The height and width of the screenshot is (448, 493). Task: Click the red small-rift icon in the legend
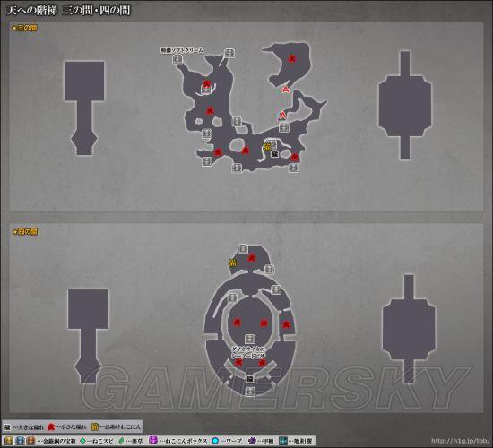coord(51,427)
